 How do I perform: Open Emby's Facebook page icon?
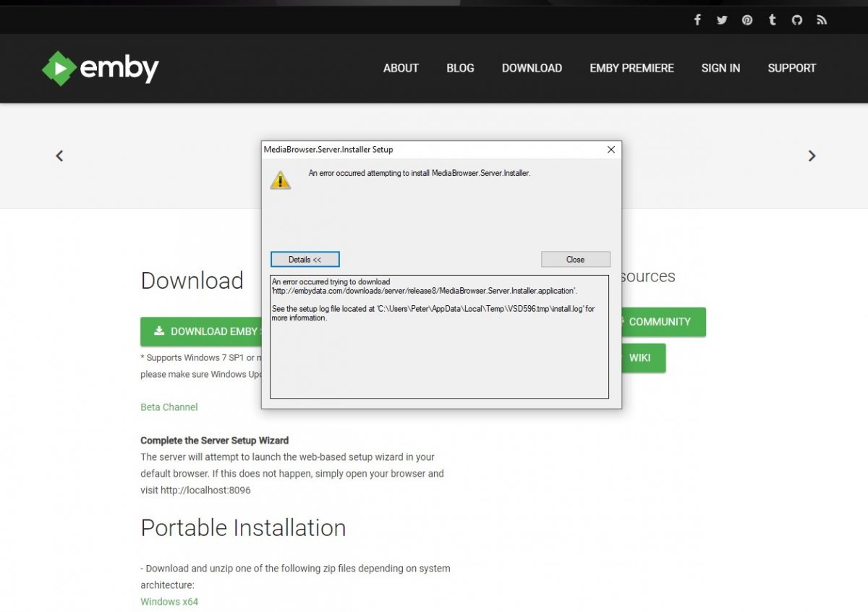697,20
